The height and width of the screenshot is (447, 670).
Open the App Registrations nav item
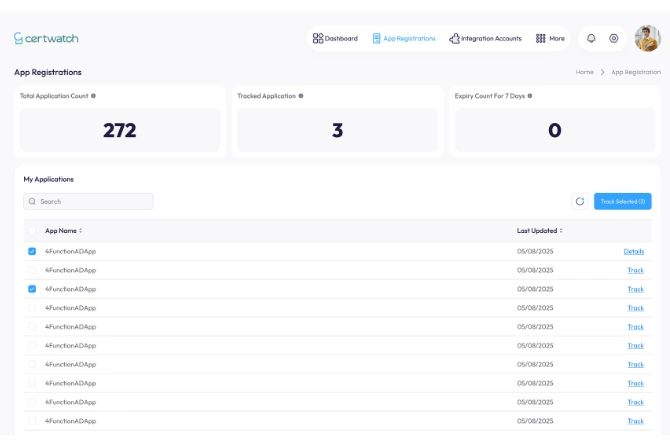pyautogui.click(x=404, y=38)
